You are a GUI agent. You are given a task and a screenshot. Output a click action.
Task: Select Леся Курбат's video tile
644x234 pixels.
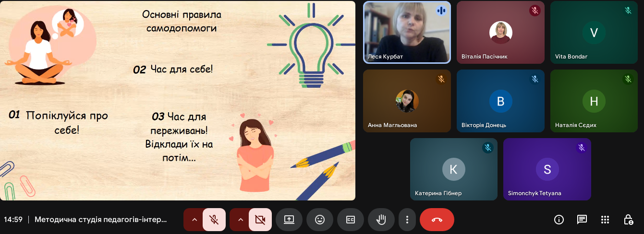click(x=407, y=32)
